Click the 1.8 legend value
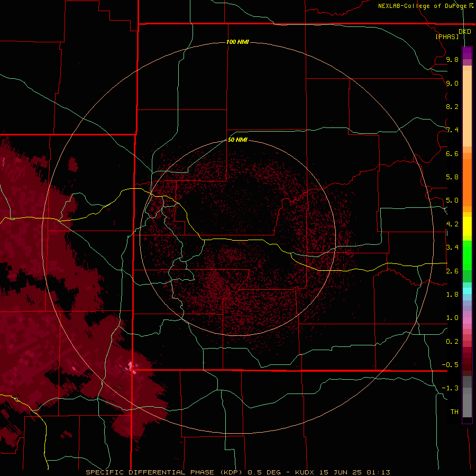This screenshot has height=476, width=476. [x=452, y=295]
